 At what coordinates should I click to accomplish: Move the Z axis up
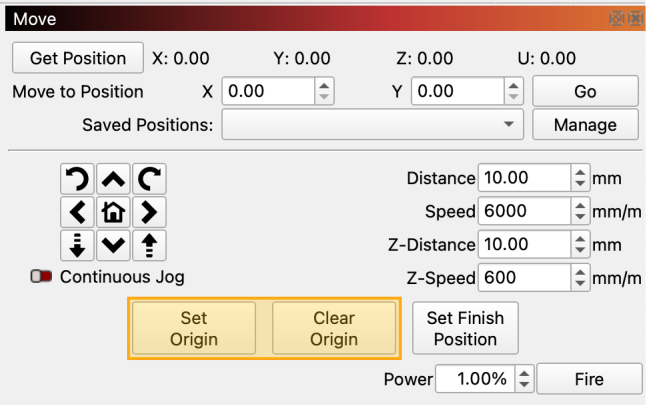click(149, 245)
